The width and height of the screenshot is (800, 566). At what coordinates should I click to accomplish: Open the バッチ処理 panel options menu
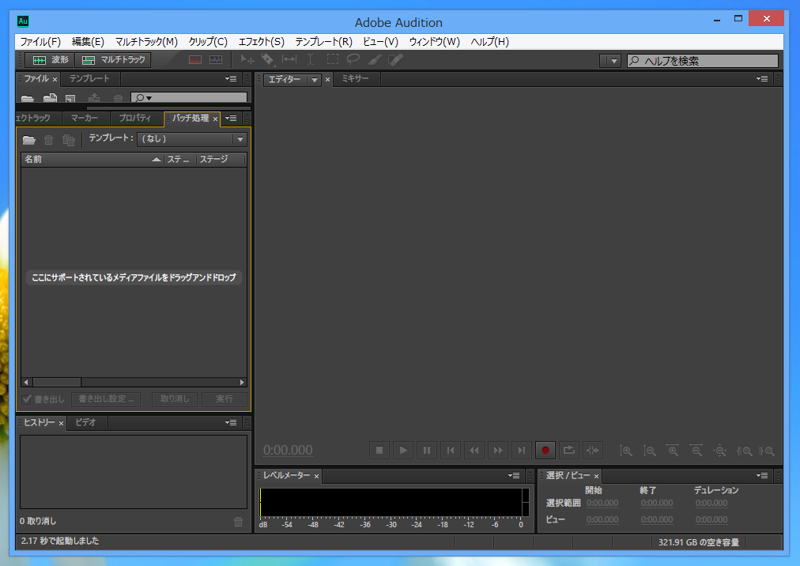click(231, 118)
